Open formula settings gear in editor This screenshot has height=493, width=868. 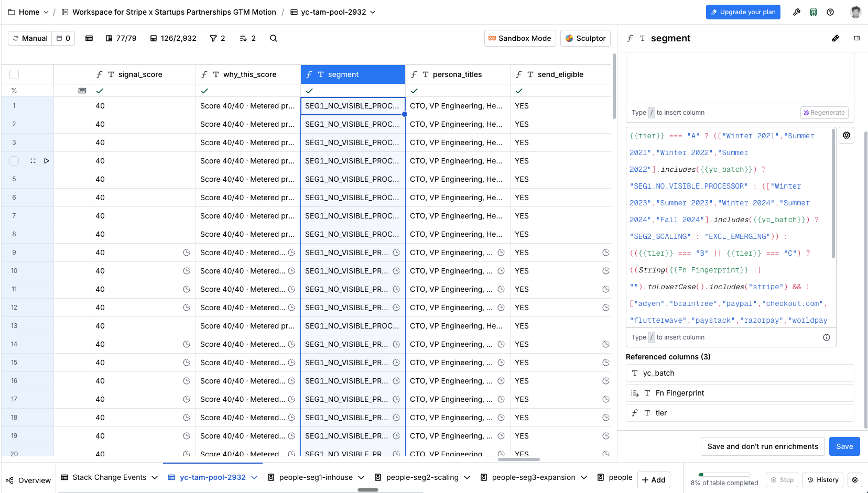pos(847,135)
